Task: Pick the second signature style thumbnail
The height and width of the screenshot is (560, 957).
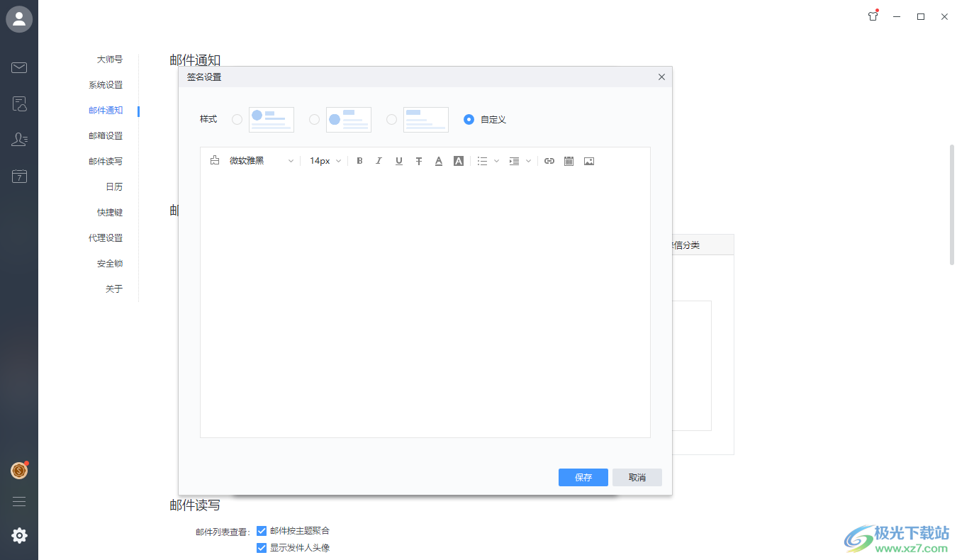Action: [x=349, y=120]
